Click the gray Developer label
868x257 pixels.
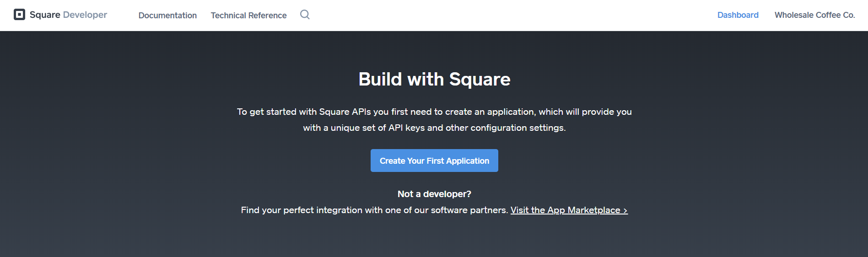85,15
